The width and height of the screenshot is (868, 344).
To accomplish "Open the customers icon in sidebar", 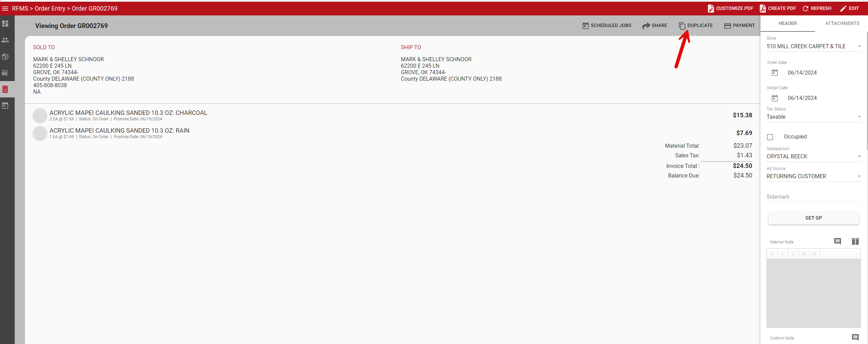I will pos(5,40).
